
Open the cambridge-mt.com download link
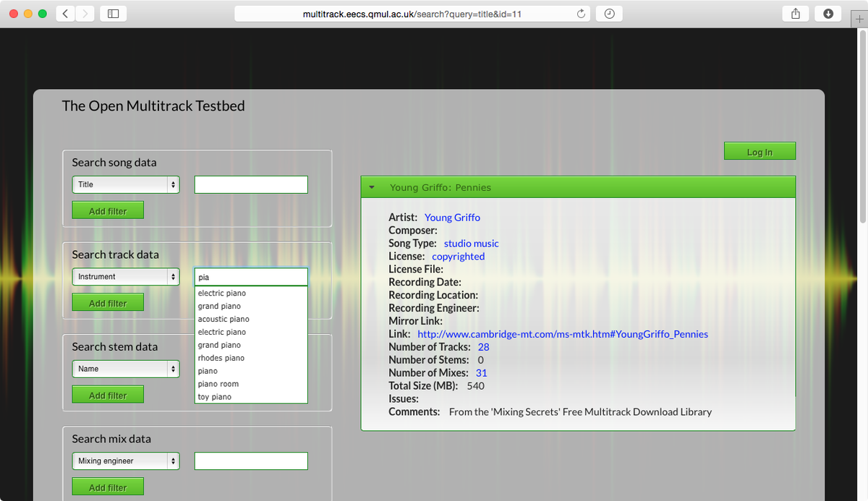(x=563, y=335)
